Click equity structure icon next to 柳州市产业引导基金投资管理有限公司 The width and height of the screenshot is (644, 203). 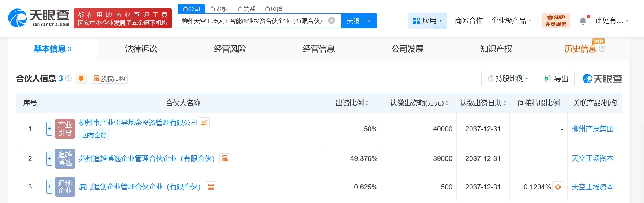(204, 123)
